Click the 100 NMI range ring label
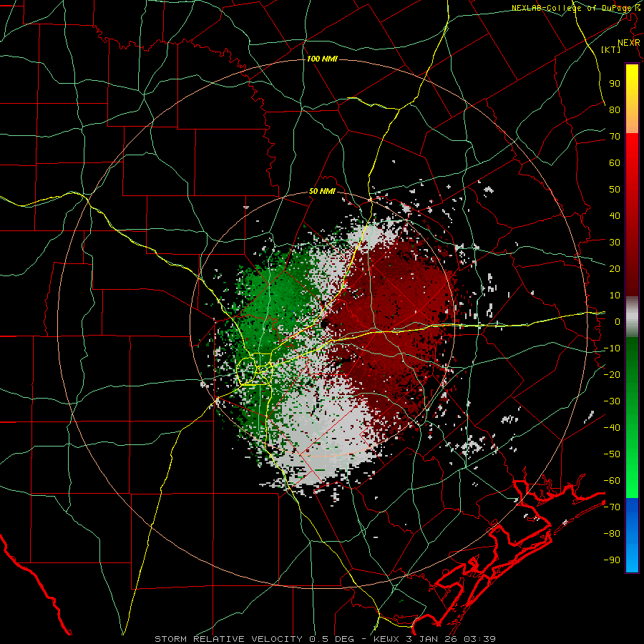 322,59
